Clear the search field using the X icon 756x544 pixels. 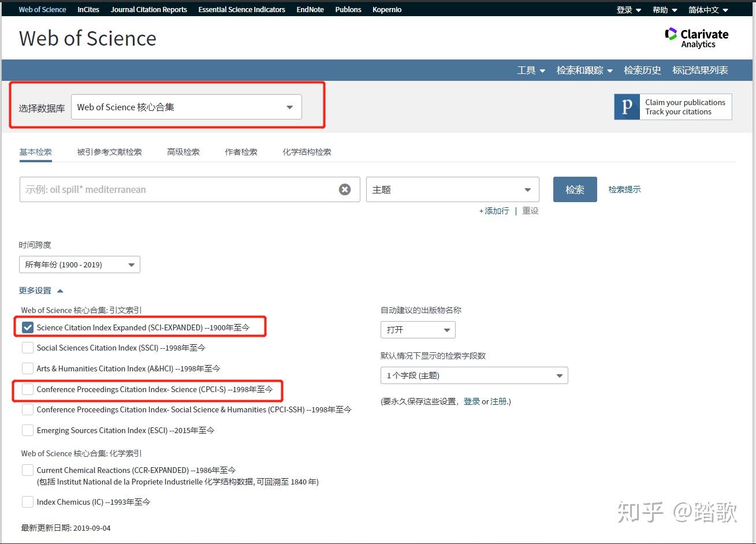(x=345, y=189)
